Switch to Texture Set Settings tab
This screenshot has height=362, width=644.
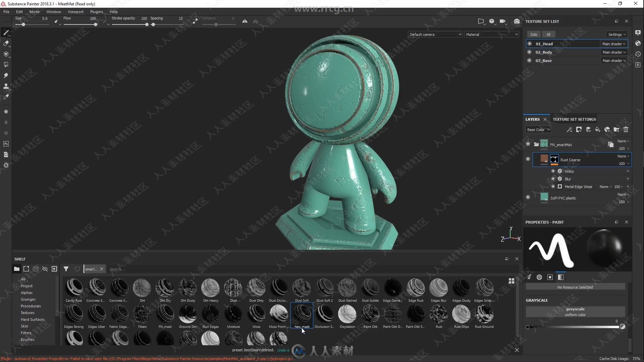[x=574, y=119]
